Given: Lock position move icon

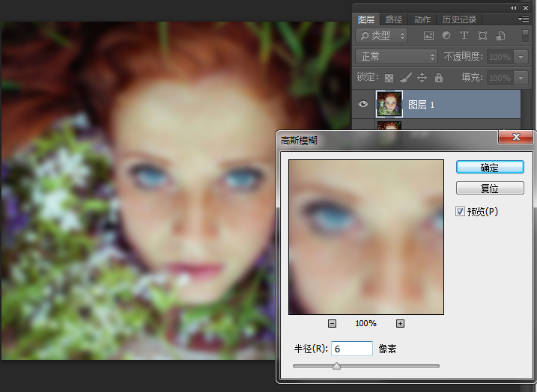Looking at the screenshot, I should [422, 78].
